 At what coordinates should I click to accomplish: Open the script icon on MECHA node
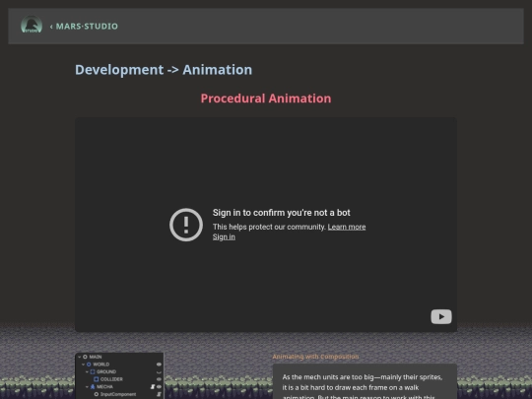click(x=153, y=387)
